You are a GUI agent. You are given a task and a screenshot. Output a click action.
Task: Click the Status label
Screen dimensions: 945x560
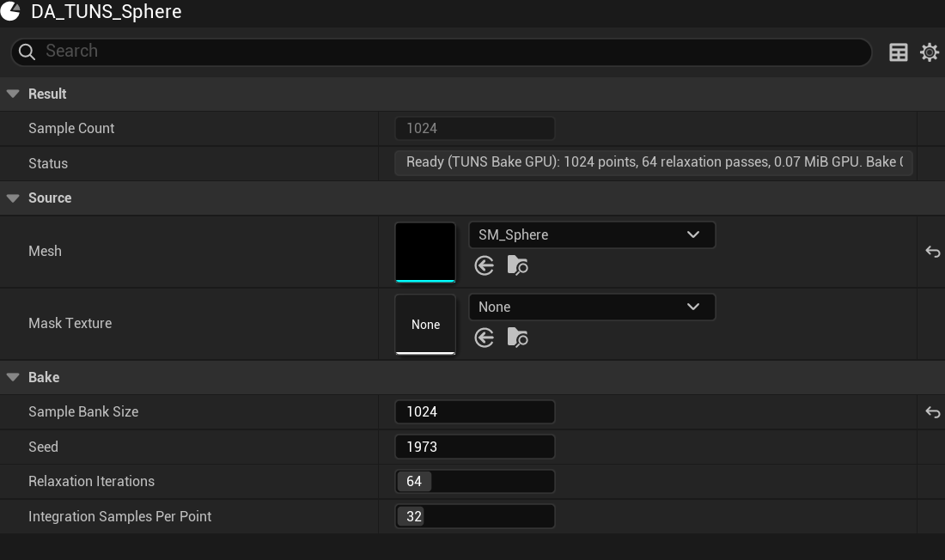pyautogui.click(x=48, y=163)
